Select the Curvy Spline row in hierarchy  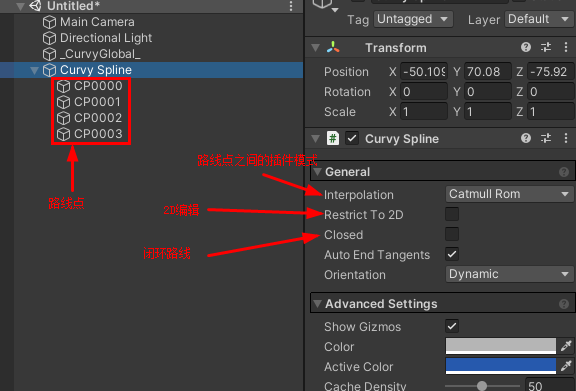151,70
